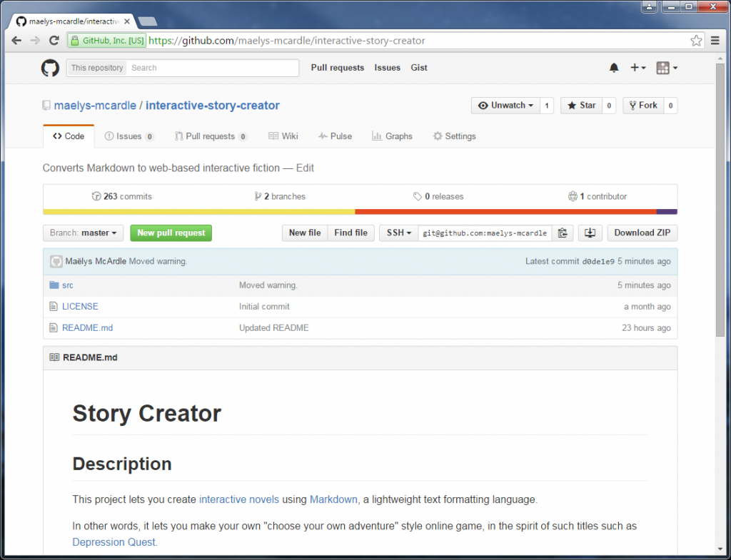Click the New file button
Viewport: 731px width, 560px height.
(x=305, y=233)
